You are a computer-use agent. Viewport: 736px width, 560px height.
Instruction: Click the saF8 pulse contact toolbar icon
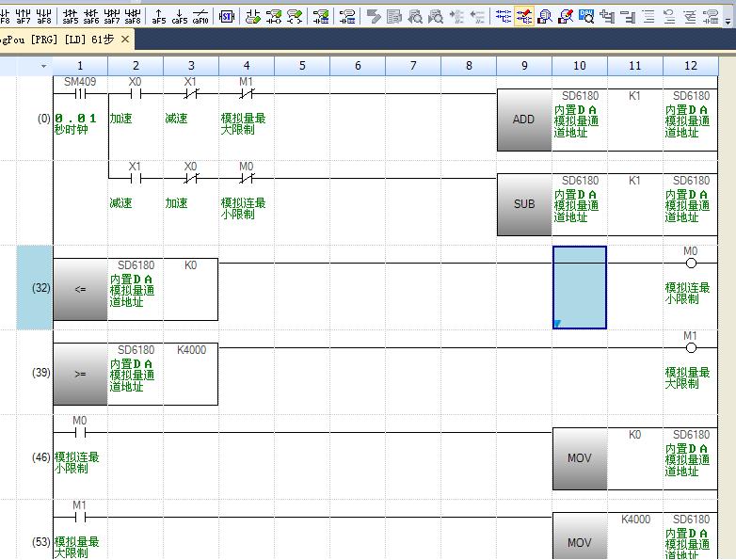(132, 16)
